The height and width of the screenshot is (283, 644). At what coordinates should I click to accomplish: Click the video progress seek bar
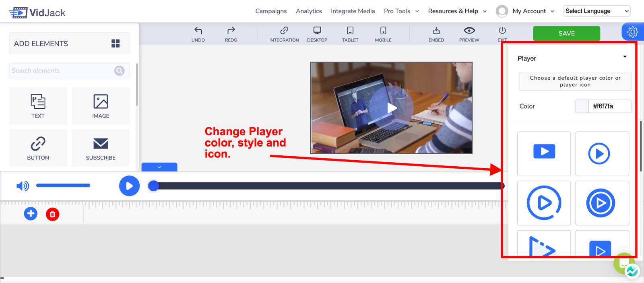(326, 186)
